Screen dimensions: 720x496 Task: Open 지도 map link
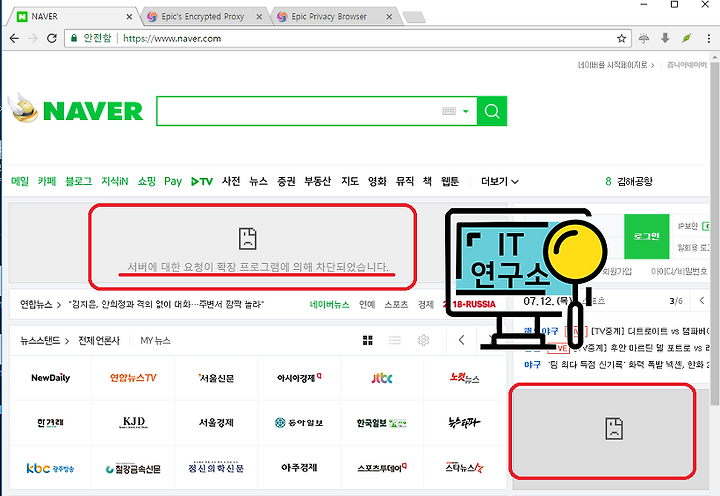point(350,181)
